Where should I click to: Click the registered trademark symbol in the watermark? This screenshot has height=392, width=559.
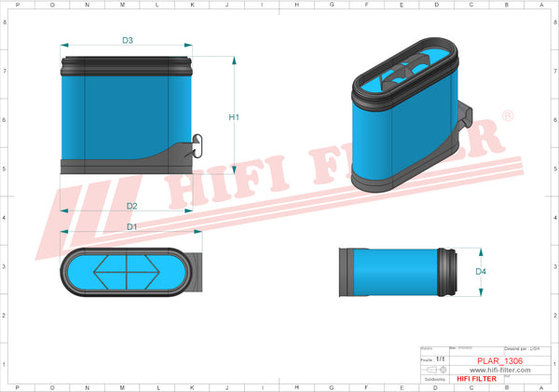(x=508, y=116)
